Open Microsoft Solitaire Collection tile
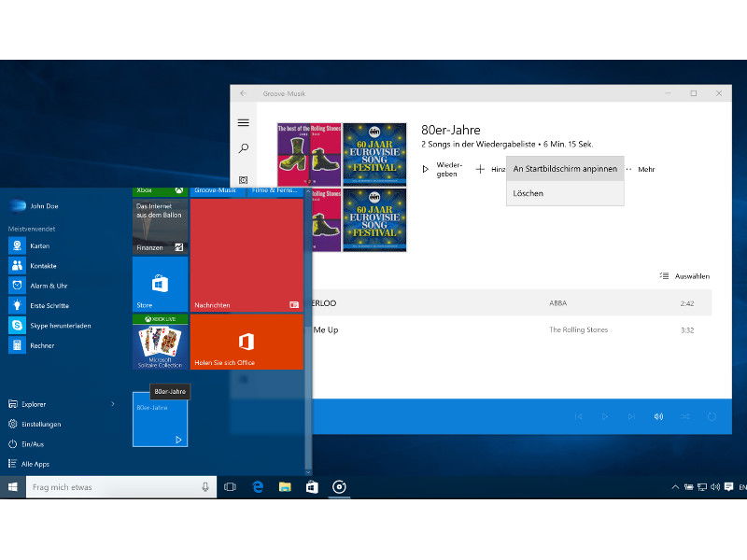747x560 pixels. [x=160, y=342]
